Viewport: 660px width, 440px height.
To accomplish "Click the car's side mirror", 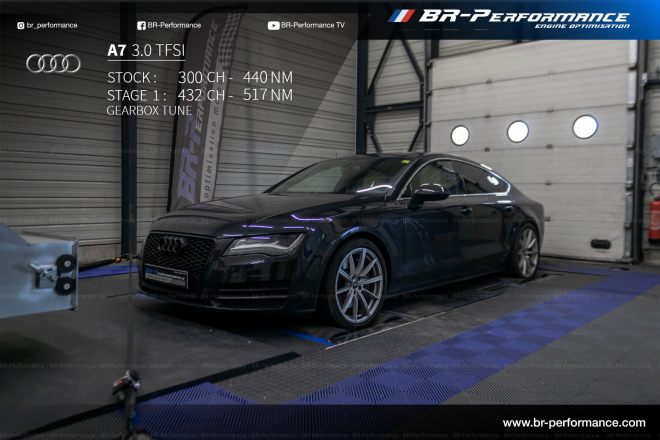I will [x=430, y=192].
